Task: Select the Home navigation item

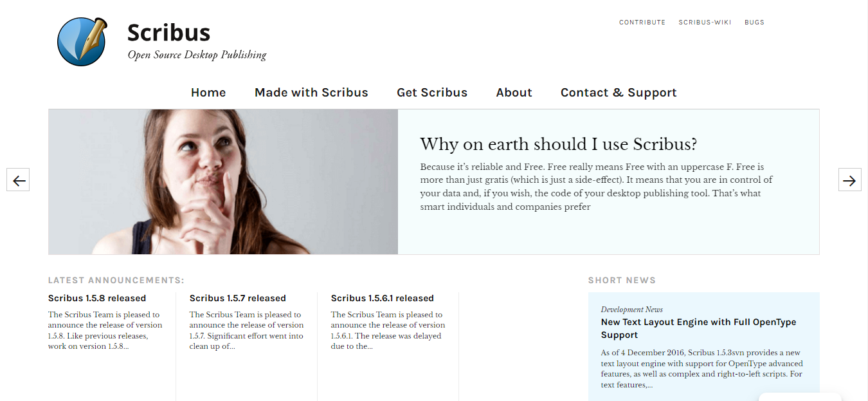Action: pyautogui.click(x=208, y=92)
